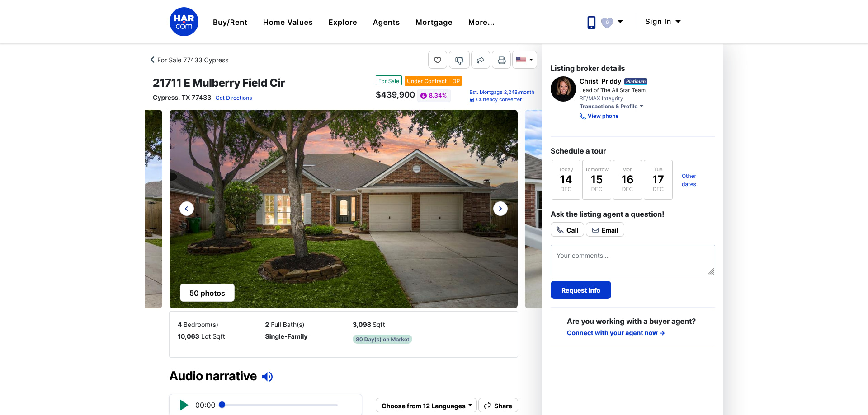
Task: Save listing with the heart icon
Action: (438, 60)
